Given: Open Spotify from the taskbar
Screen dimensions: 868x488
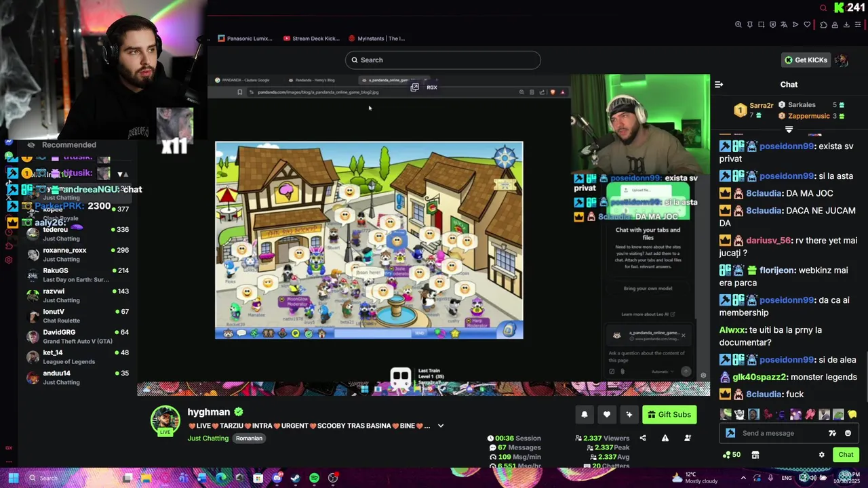Looking at the screenshot, I should click(314, 478).
